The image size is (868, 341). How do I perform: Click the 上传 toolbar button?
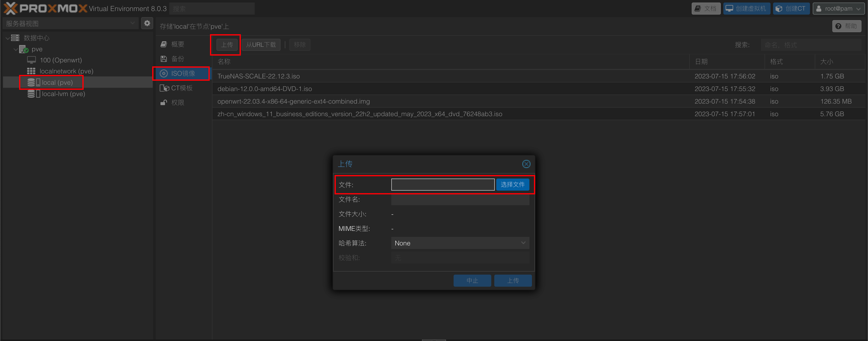[227, 45]
